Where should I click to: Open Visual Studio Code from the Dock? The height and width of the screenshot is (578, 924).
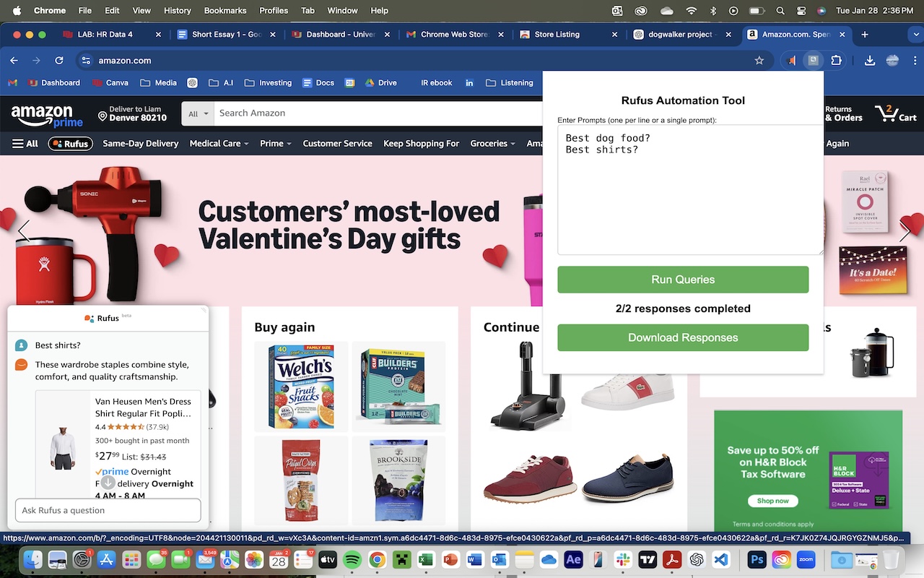720,559
